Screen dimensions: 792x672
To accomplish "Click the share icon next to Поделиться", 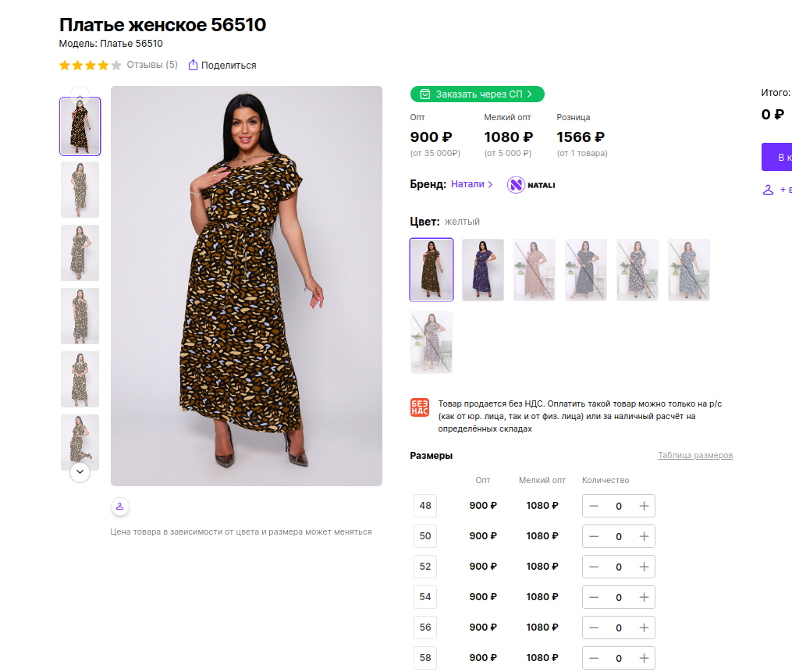I will [194, 65].
